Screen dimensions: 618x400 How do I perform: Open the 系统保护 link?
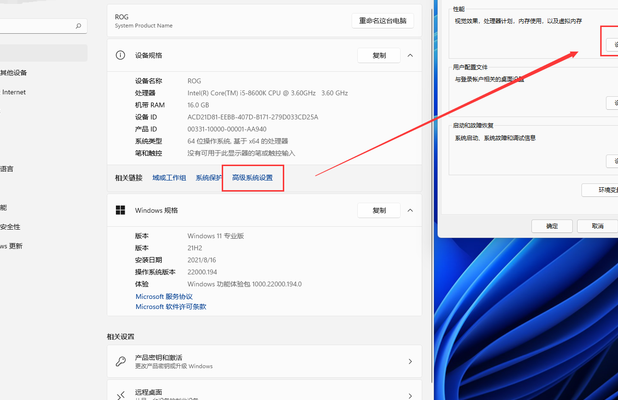pyautogui.click(x=208, y=178)
